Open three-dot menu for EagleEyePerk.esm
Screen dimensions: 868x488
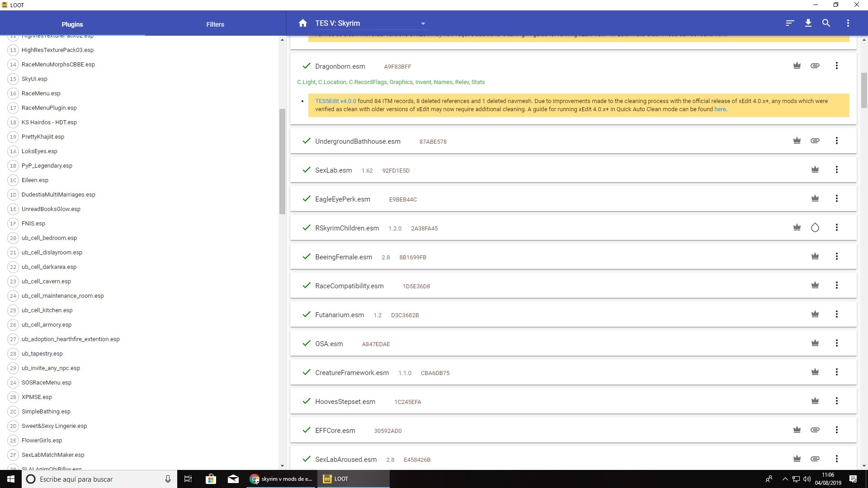tap(837, 198)
